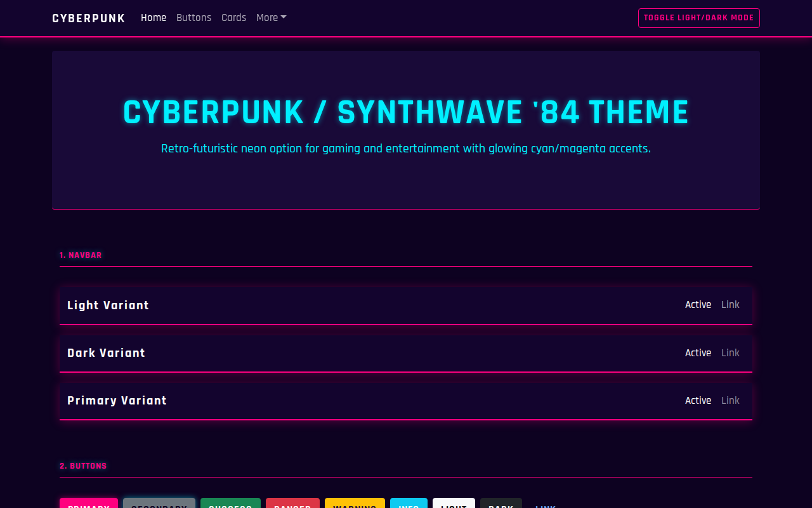Screen dimensions: 812x508
Task: Click Link in the Dark Variant navbar
Action: click(x=730, y=352)
